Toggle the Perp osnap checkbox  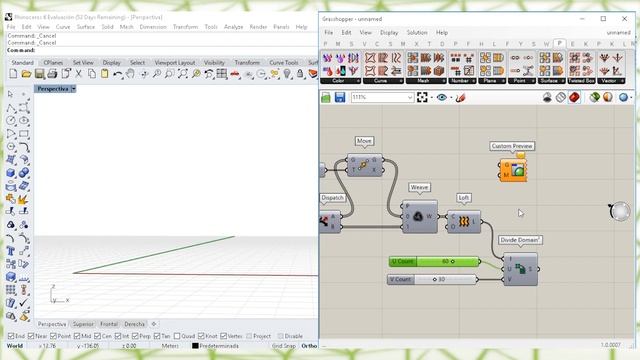coord(135,336)
